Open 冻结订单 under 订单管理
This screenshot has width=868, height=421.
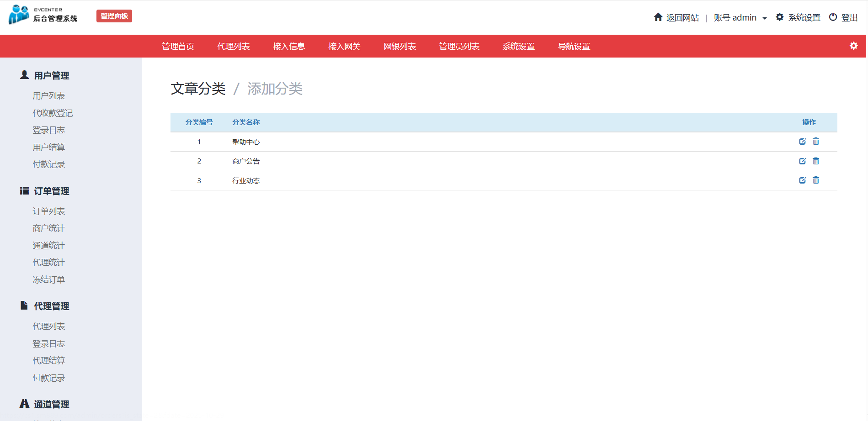click(49, 279)
